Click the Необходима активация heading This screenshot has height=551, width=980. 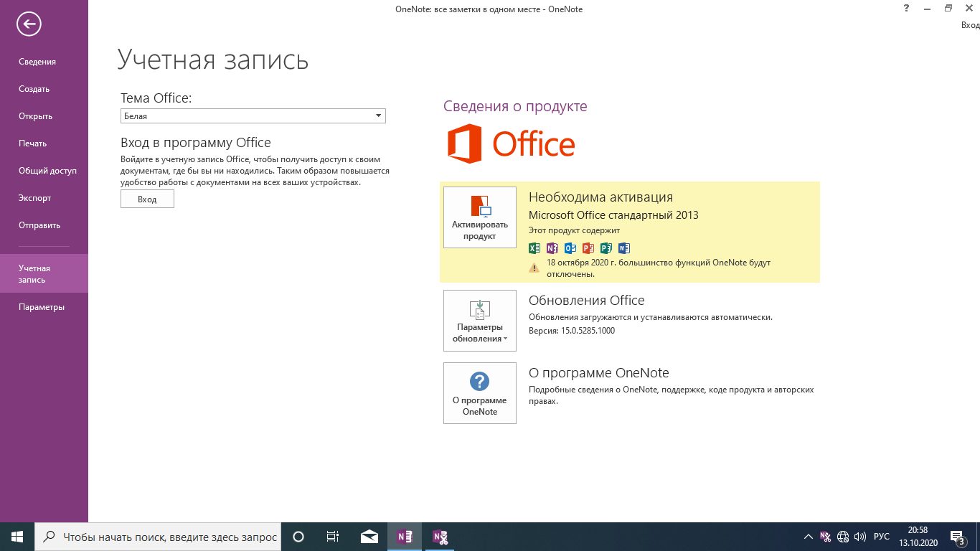[600, 197]
